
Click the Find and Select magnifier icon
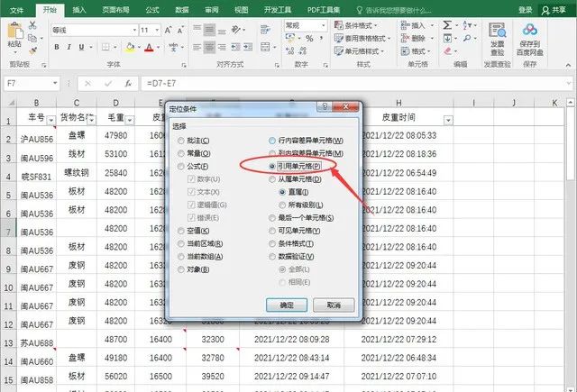[x=467, y=38]
